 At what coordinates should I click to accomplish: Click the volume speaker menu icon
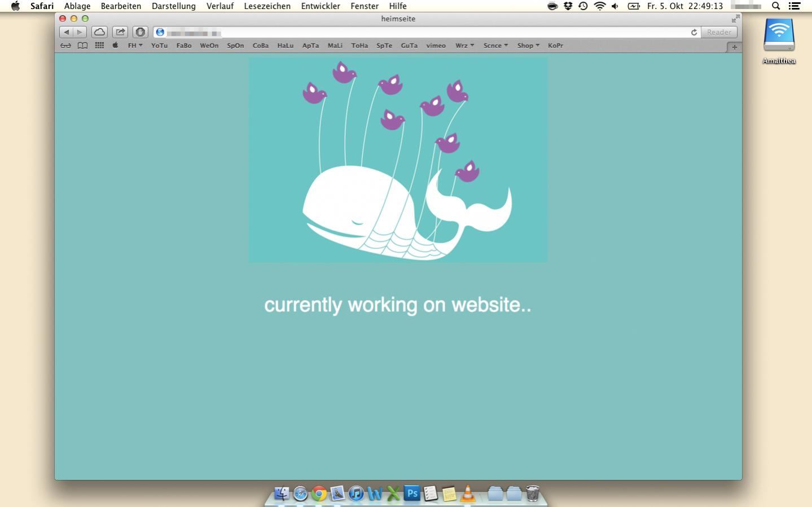coord(615,6)
